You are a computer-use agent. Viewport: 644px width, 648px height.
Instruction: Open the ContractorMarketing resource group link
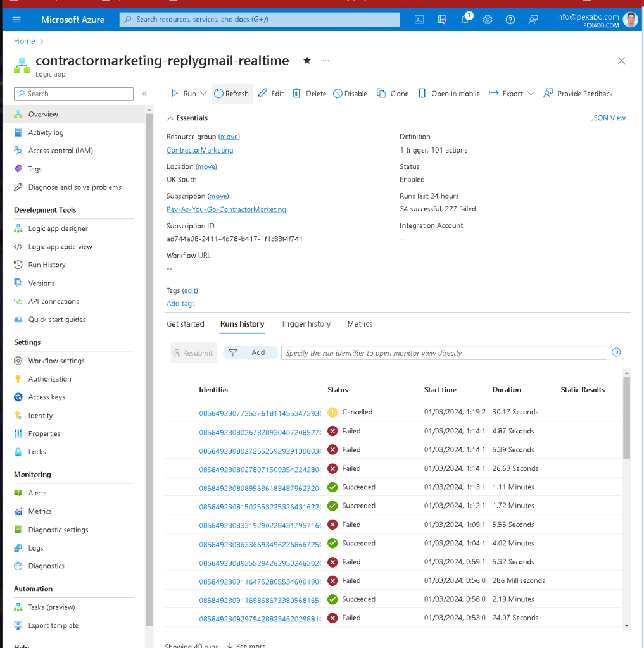(x=199, y=150)
